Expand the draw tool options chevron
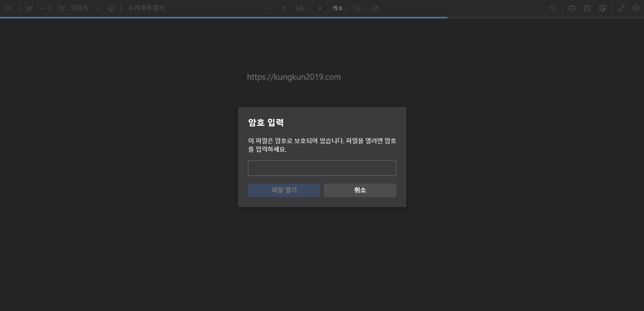 coord(97,8)
